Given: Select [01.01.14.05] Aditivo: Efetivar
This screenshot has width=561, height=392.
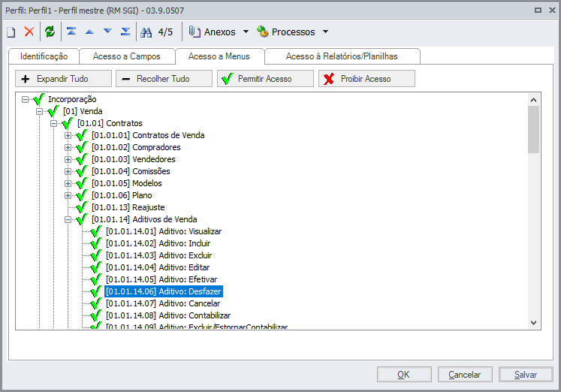Looking at the screenshot, I should point(161,279).
